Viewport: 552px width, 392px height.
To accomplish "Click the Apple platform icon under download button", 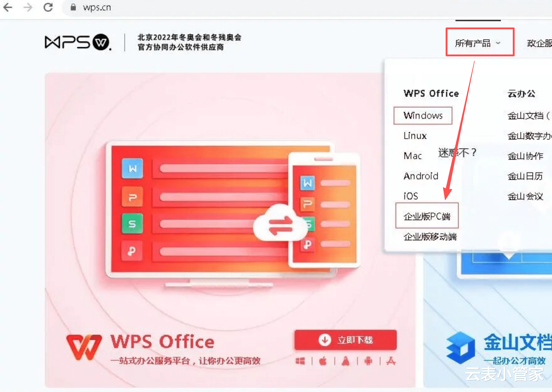I will (x=323, y=361).
